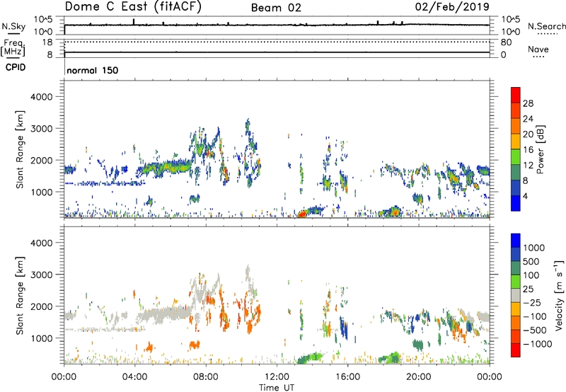Click the 'Slant Range [km]' label of power panel
Screen dimensions: 566x392
click(x=20, y=149)
